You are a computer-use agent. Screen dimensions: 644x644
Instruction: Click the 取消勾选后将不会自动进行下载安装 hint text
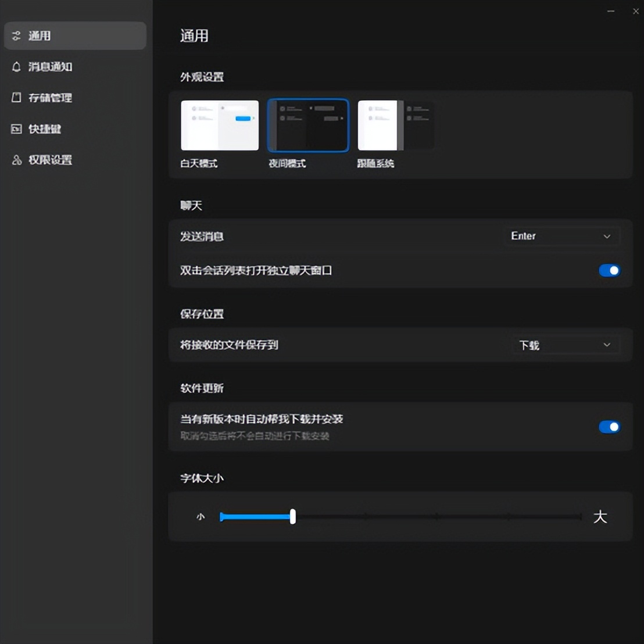(x=255, y=437)
